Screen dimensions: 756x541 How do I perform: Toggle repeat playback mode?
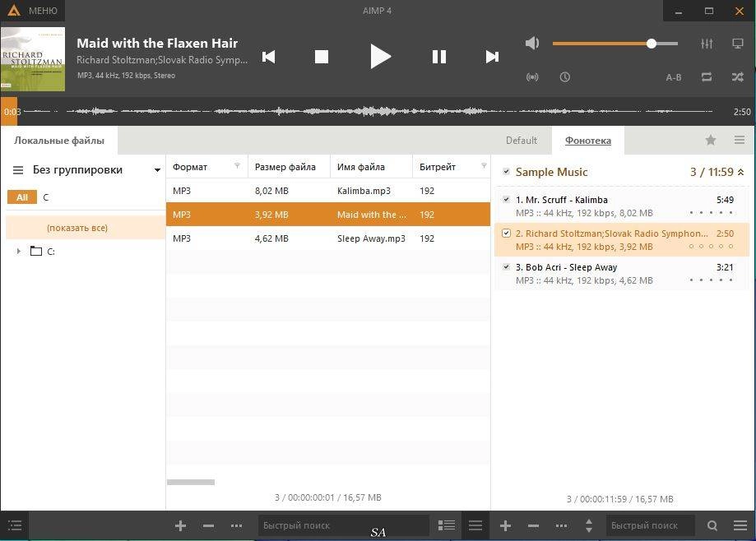[707, 77]
